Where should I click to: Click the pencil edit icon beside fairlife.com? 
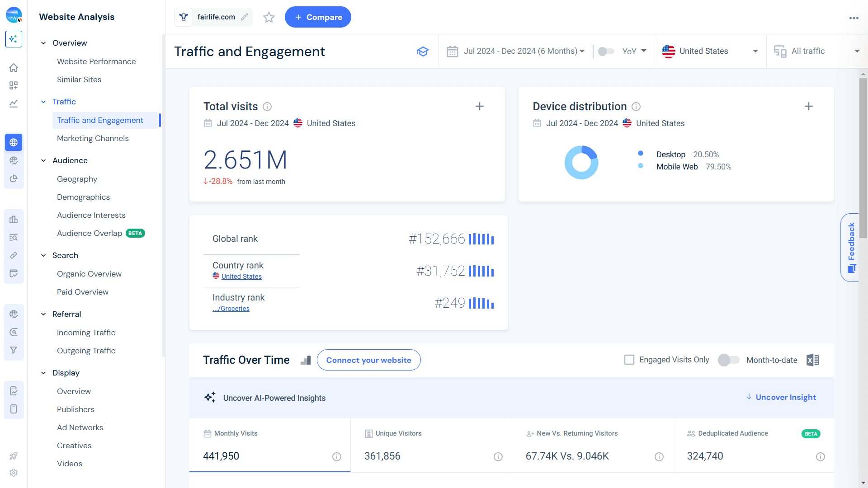[245, 17]
